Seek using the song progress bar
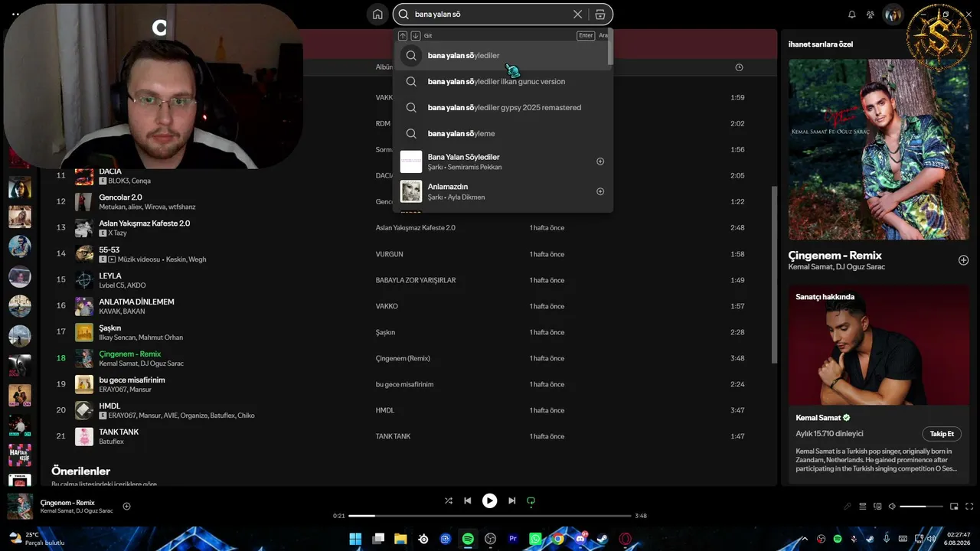 click(490, 516)
